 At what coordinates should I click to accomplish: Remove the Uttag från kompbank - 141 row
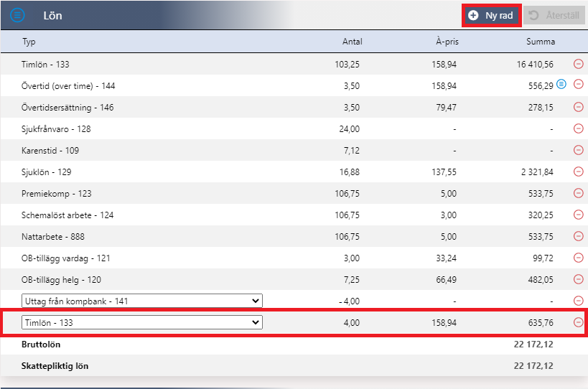[579, 301]
